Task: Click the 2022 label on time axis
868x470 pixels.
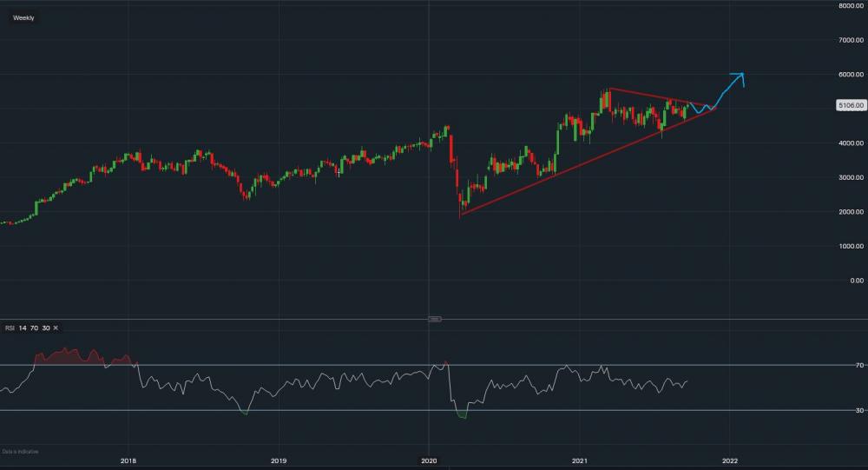Action: [730, 460]
